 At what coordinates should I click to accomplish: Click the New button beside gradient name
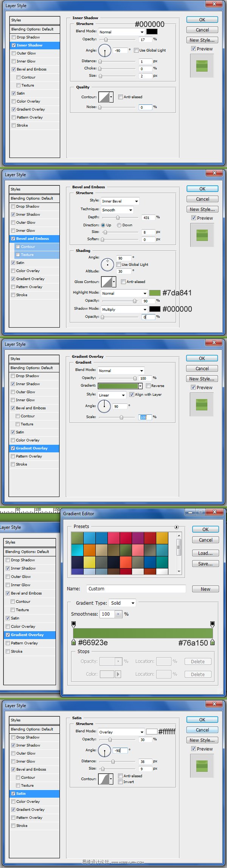205,589
